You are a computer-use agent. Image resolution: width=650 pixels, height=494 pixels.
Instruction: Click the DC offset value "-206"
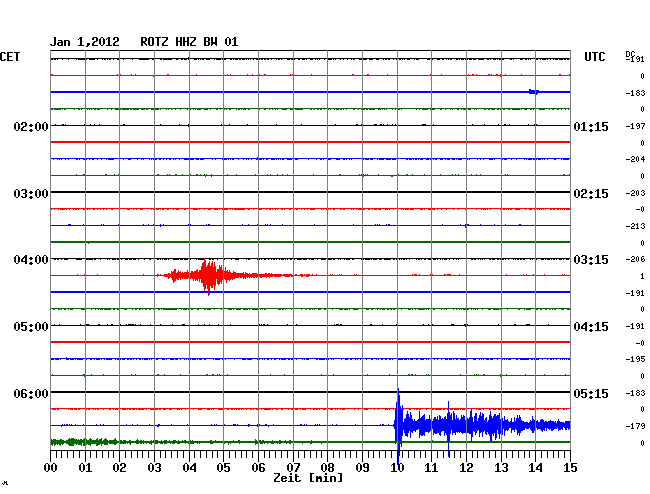(635, 259)
